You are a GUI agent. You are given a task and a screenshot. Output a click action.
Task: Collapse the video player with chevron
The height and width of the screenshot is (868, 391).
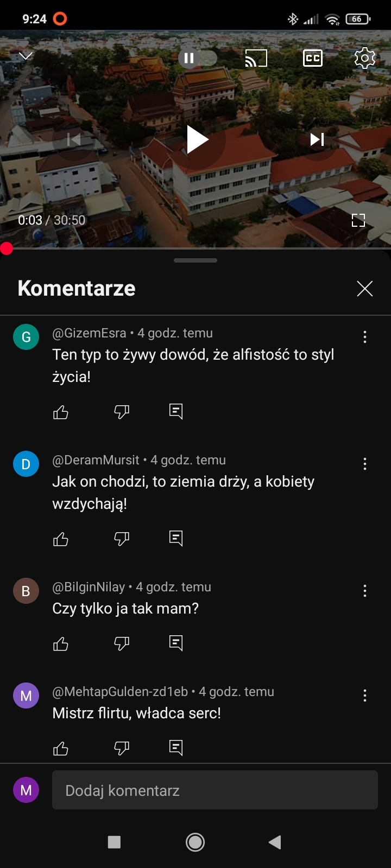coord(26,56)
